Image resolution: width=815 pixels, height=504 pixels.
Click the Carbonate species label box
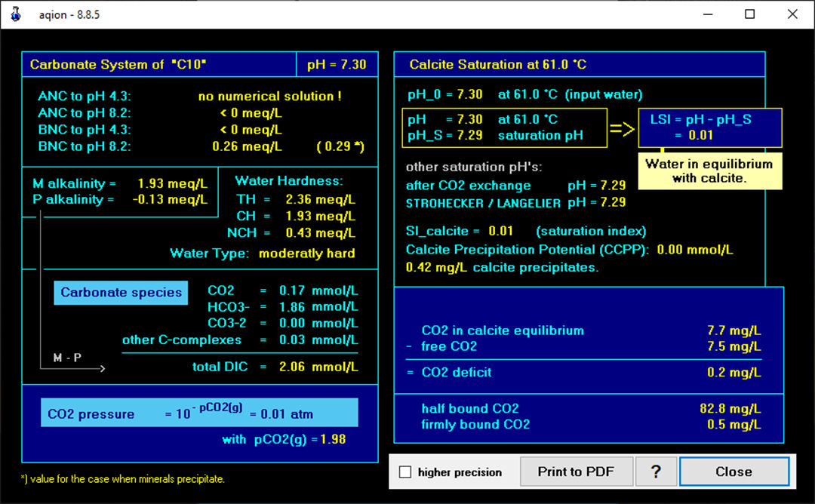(x=121, y=293)
